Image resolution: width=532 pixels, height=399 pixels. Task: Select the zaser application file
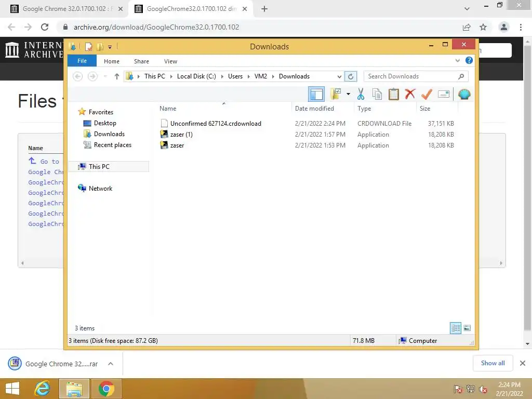pyautogui.click(x=177, y=145)
